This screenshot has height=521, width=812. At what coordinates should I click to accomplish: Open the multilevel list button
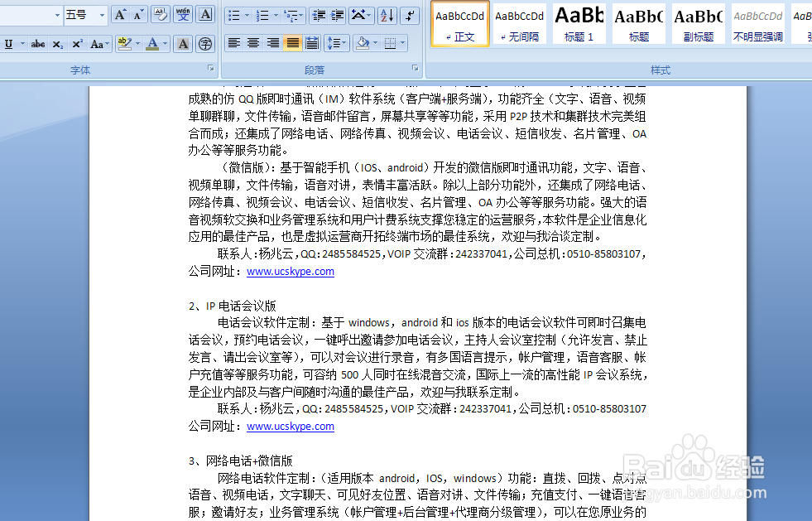pos(294,15)
